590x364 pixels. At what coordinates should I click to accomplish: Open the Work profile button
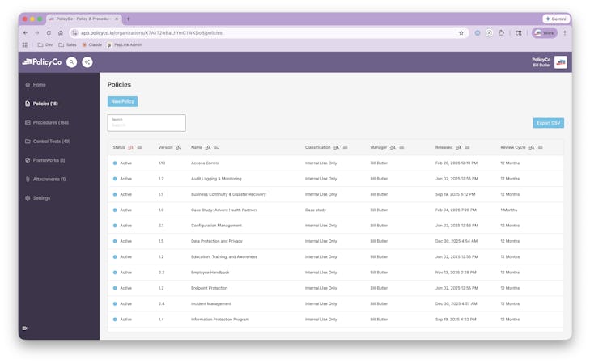tap(545, 33)
